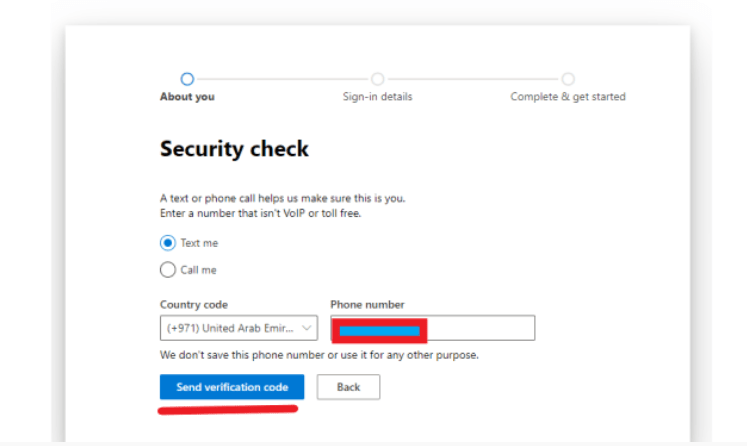Click the Text me option label
The height and width of the screenshot is (446, 747).
point(199,243)
